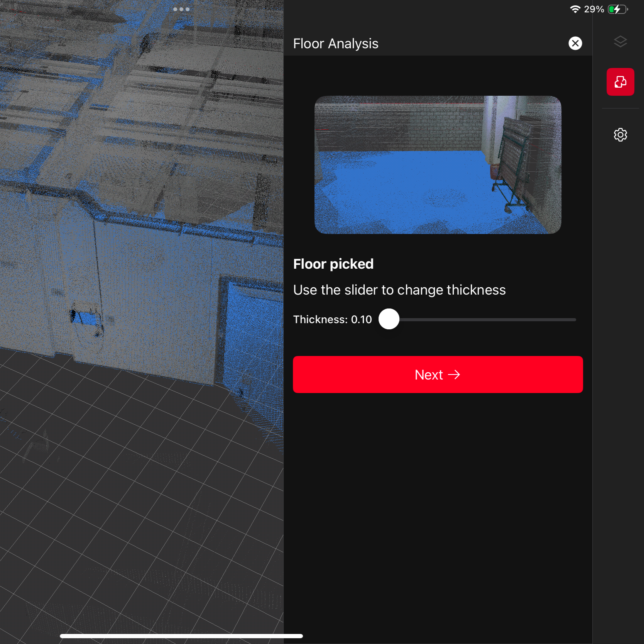Screen dimensions: 644x644
Task: Open the three-dot multitasking menu
Action: [x=181, y=9]
